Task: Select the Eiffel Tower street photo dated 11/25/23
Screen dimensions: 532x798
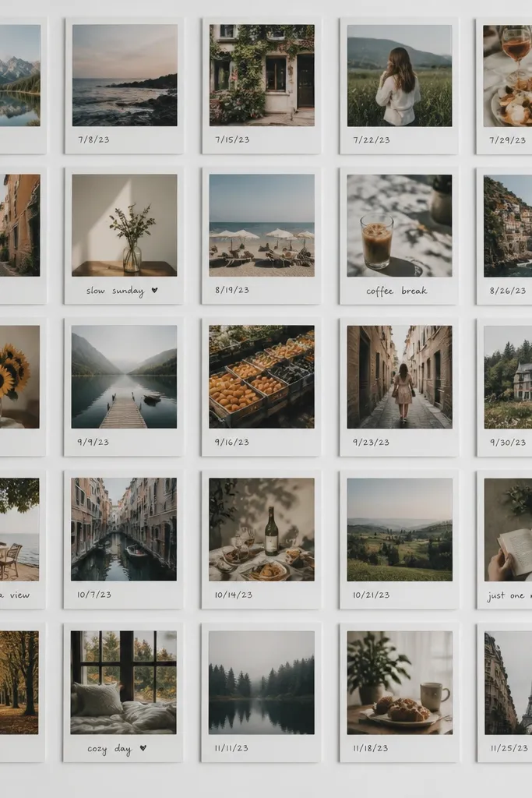Action: point(508,683)
